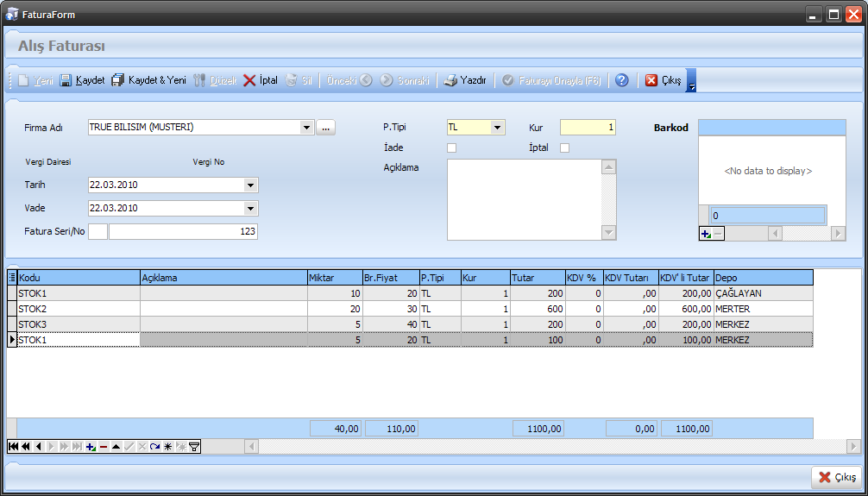Sort grid by Miktar column header
This screenshot has width=868, height=496.
coord(334,278)
